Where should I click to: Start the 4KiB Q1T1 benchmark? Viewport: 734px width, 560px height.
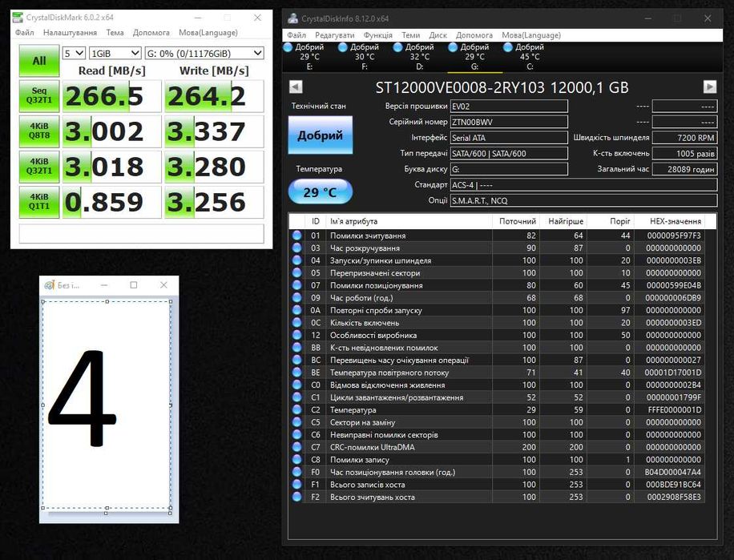coord(39,202)
